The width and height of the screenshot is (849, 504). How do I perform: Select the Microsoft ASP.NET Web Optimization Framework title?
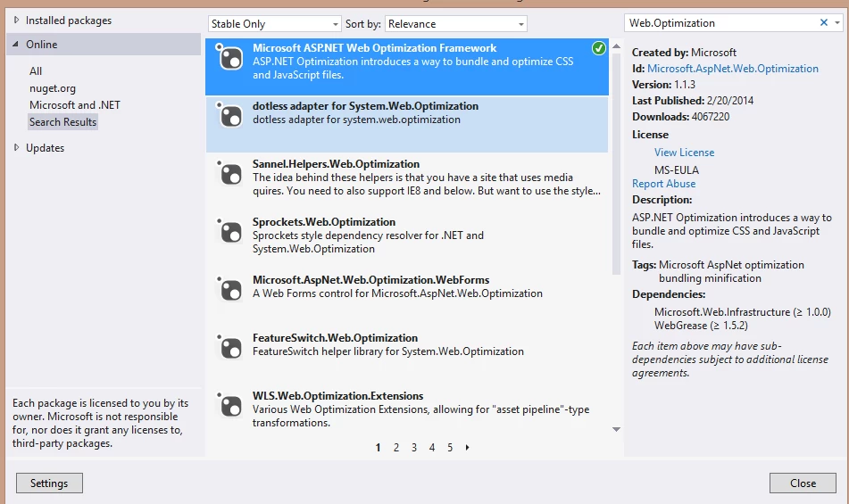coord(375,47)
